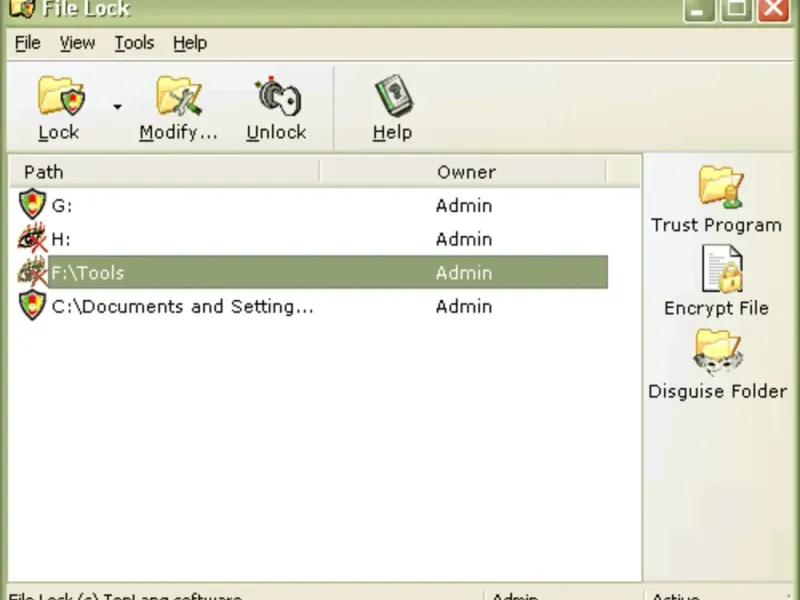The width and height of the screenshot is (800, 600).
Task: Click the hidden-eye icon beside H:
Action: coord(32,238)
